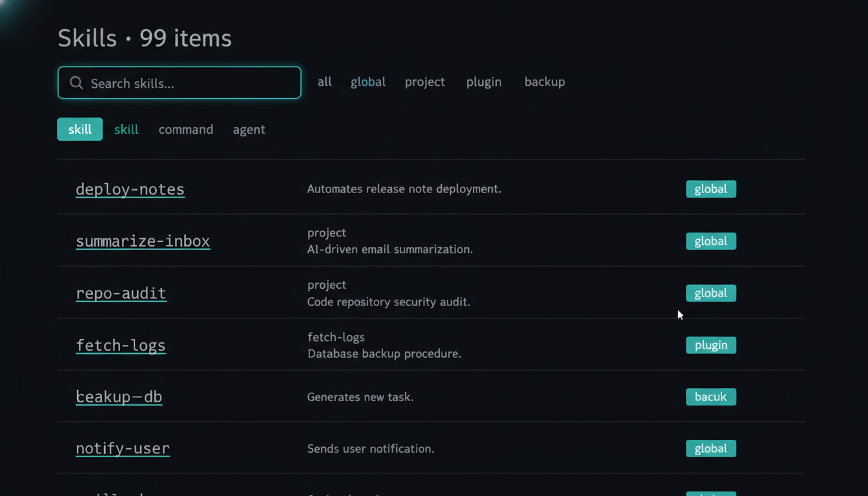
Task: Click small fetch-logs label above "Database backup procedure."
Action: [336, 337]
